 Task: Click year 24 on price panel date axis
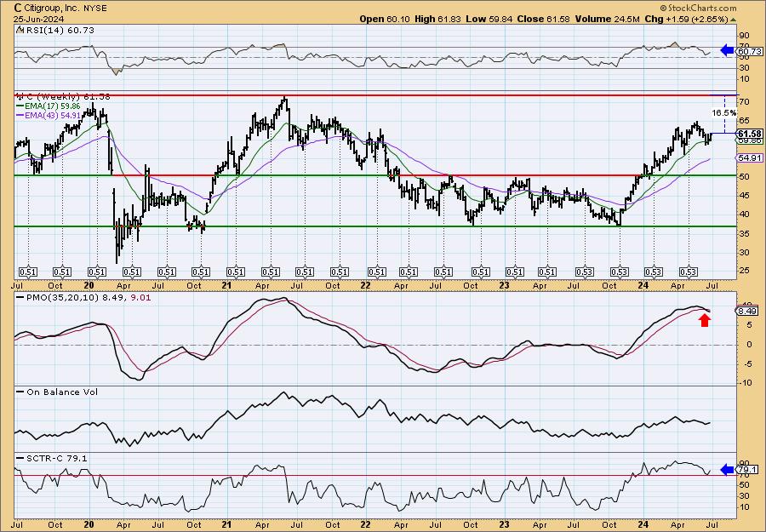(645, 285)
